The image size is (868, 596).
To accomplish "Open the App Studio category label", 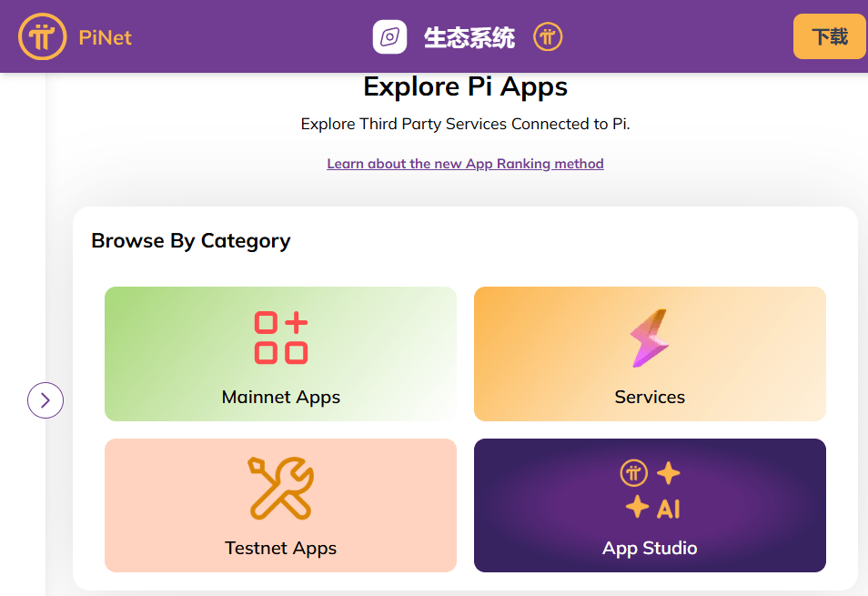I will click(x=650, y=549).
